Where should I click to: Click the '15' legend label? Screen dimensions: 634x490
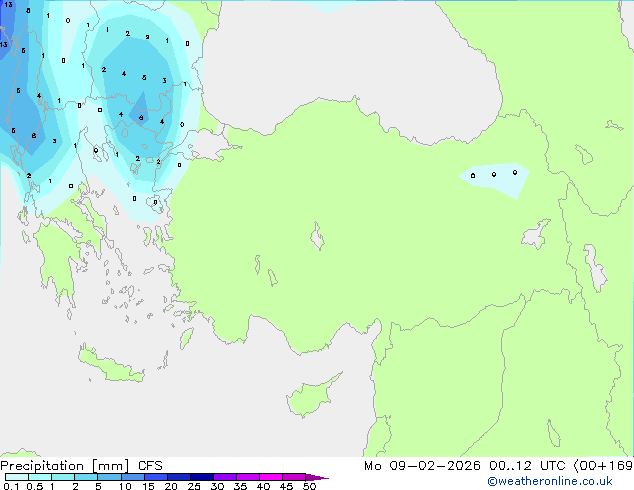148,486
